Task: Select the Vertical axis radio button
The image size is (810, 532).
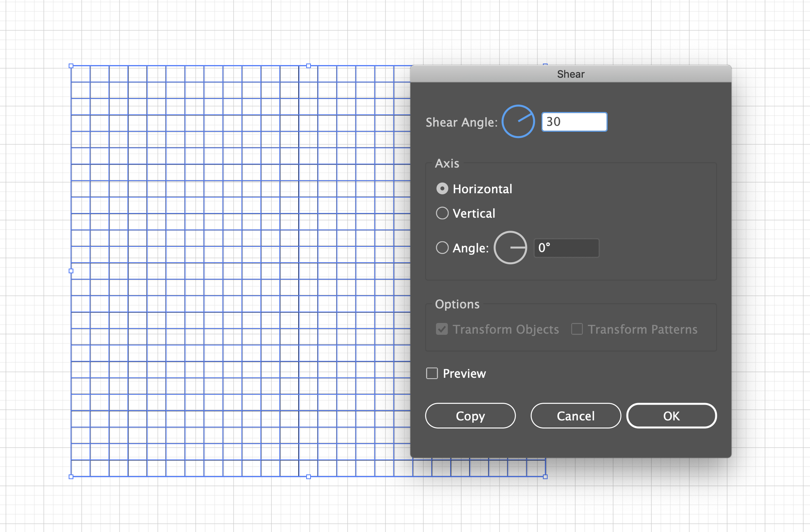Action: (442, 213)
